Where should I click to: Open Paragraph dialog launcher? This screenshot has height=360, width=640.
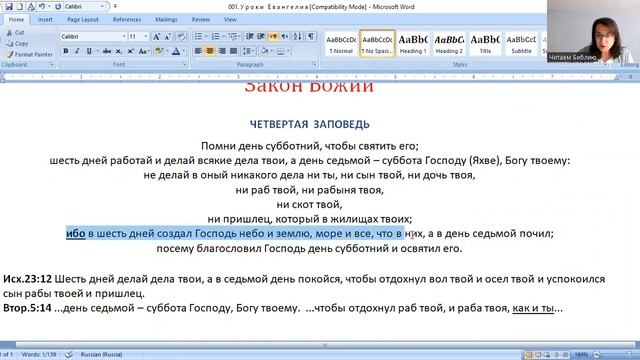click(x=314, y=64)
